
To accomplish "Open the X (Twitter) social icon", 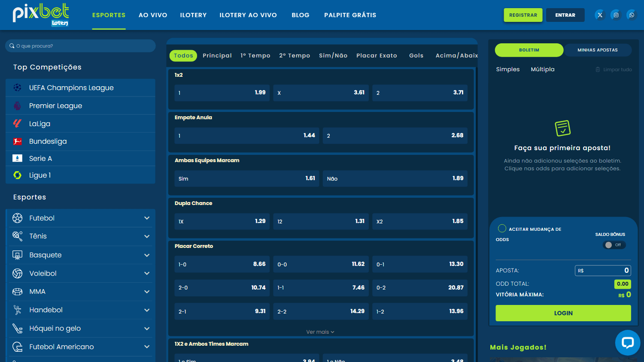I will tap(600, 15).
